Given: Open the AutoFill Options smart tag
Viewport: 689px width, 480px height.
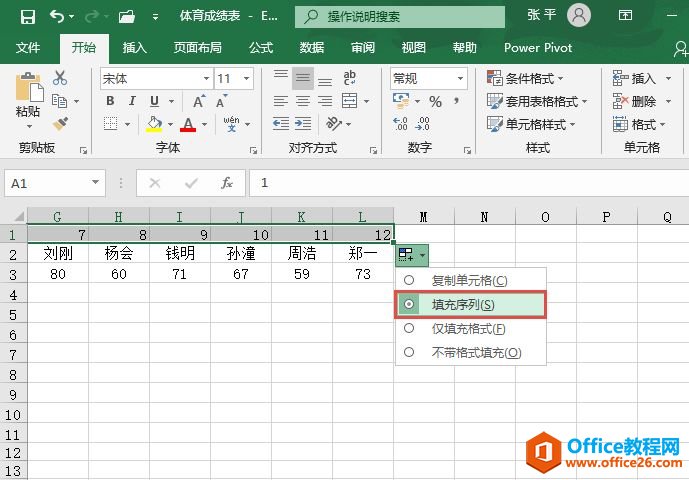Looking at the screenshot, I should [x=412, y=255].
